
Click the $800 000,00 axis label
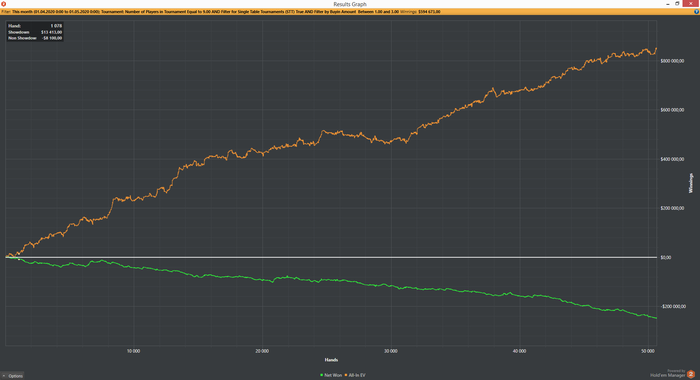672,61
